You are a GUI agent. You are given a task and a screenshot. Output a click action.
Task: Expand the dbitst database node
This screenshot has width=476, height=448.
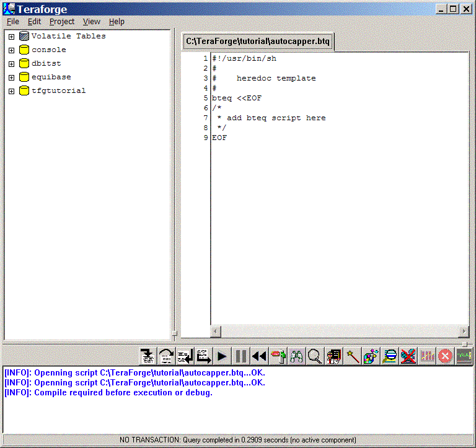tap(11, 64)
